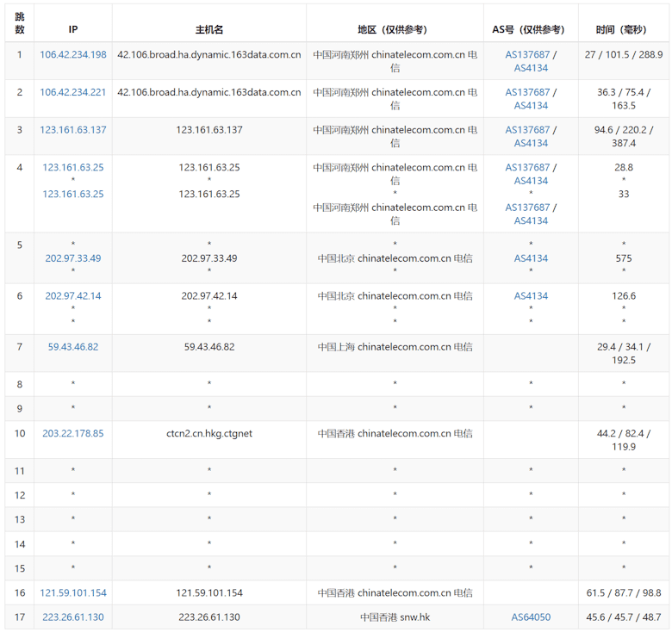Select time value 61.5 / 87.7 / 98.8

pyautogui.click(x=624, y=593)
